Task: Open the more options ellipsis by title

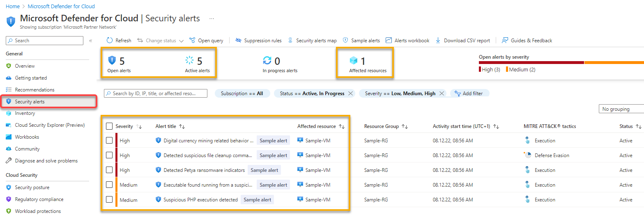Action: coord(212,18)
